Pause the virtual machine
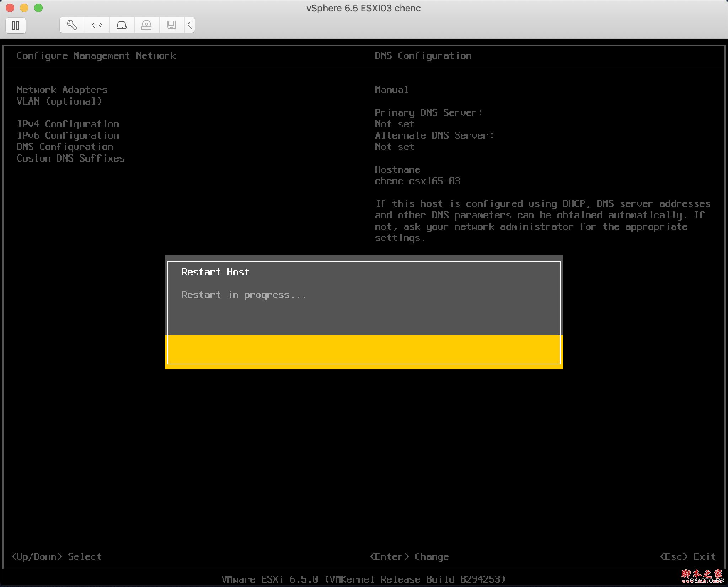The width and height of the screenshot is (728, 587). 16,26
